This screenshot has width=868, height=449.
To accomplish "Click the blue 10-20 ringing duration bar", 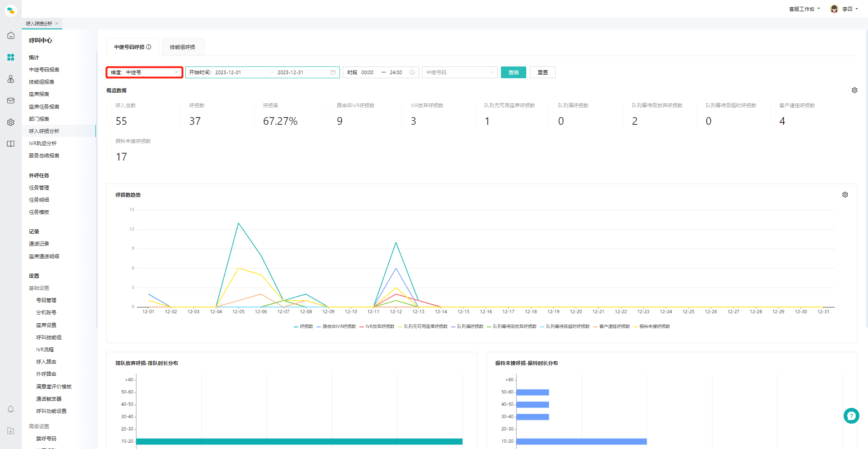I will pyautogui.click(x=581, y=441).
